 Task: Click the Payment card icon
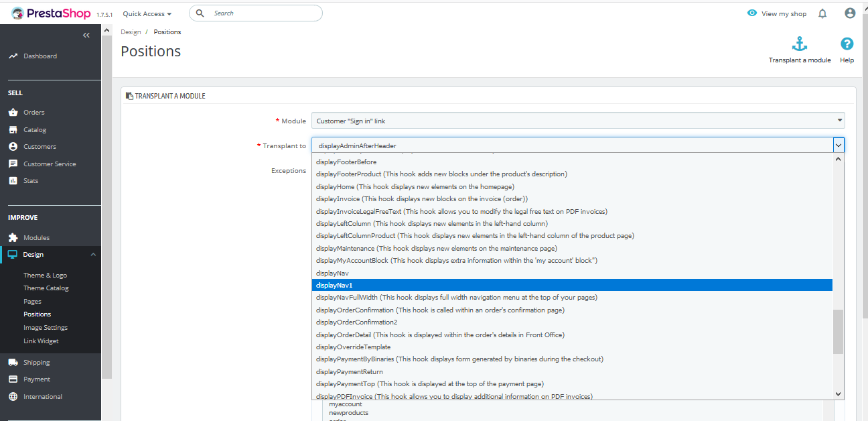(x=13, y=379)
